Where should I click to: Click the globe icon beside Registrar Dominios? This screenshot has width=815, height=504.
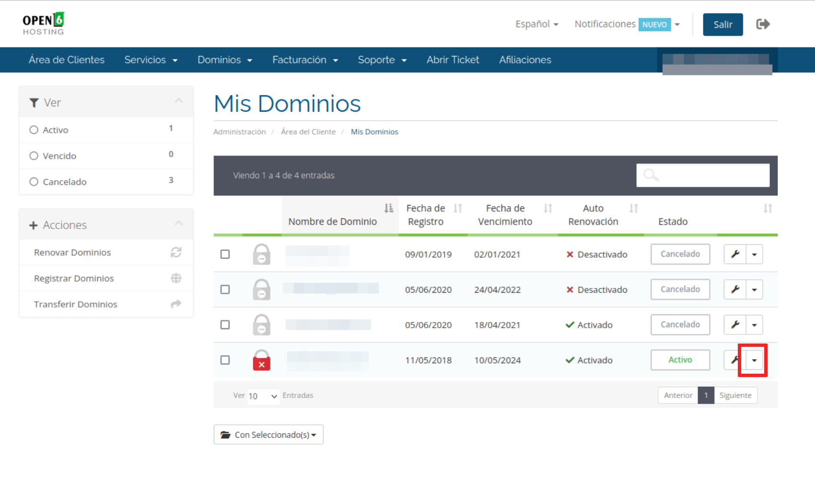[176, 278]
